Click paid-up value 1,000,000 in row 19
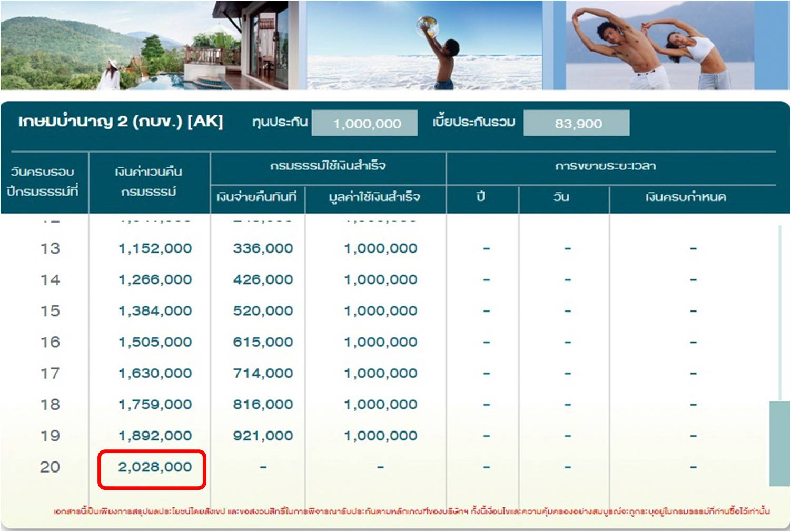Image resolution: width=791 pixels, height=532 pixels. [x=381, y=436]
